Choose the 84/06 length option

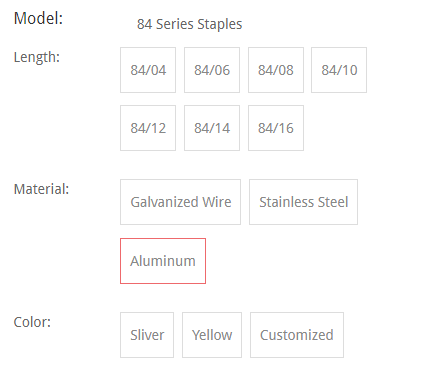tap(212, 70)
